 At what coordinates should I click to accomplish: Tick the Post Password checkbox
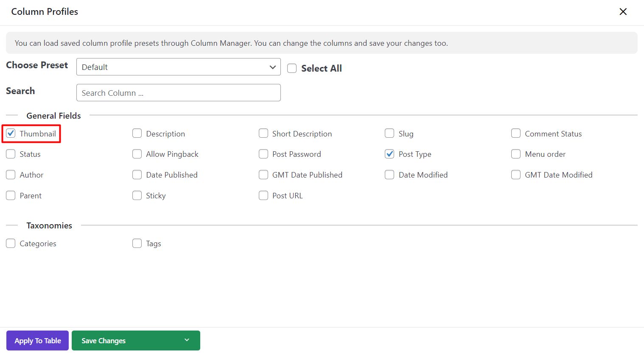(x=263, y=154)
